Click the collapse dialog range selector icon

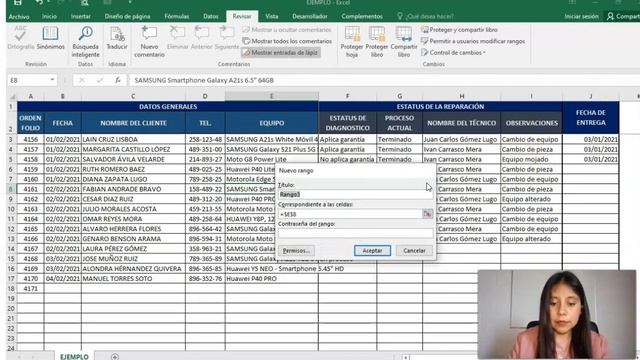coord(427,214)
